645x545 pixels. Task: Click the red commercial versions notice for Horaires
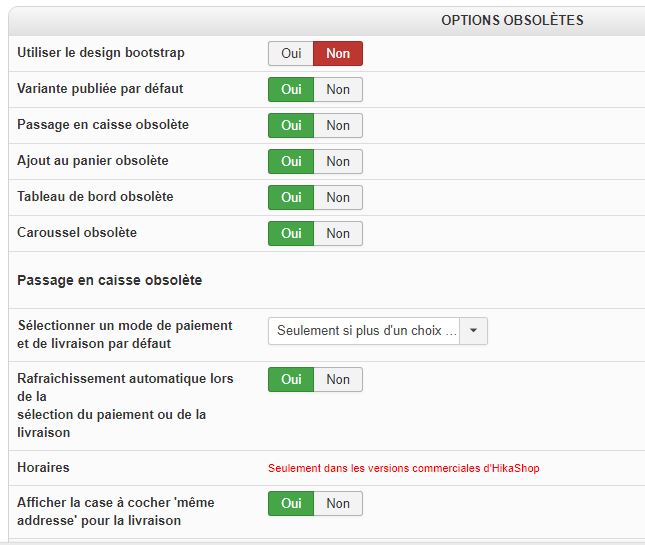[x=403, y=468]
